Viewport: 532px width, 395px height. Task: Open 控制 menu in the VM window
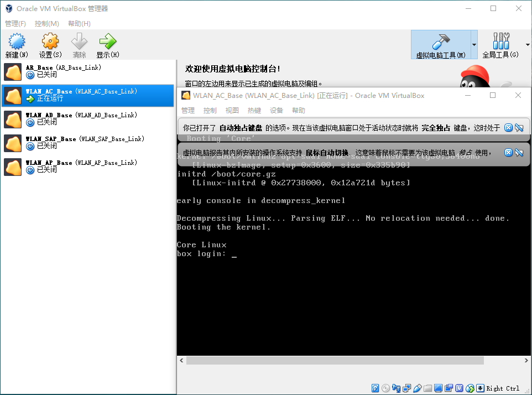click(x=210, y=110)
